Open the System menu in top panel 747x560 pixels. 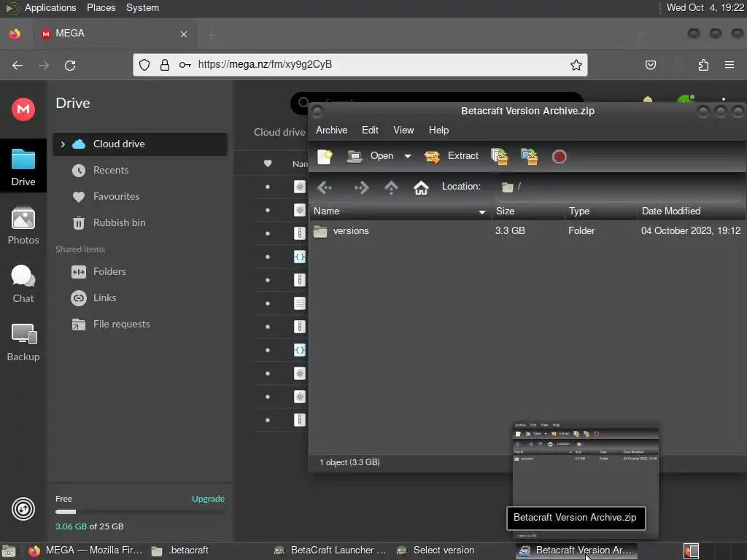pos(142,7)
